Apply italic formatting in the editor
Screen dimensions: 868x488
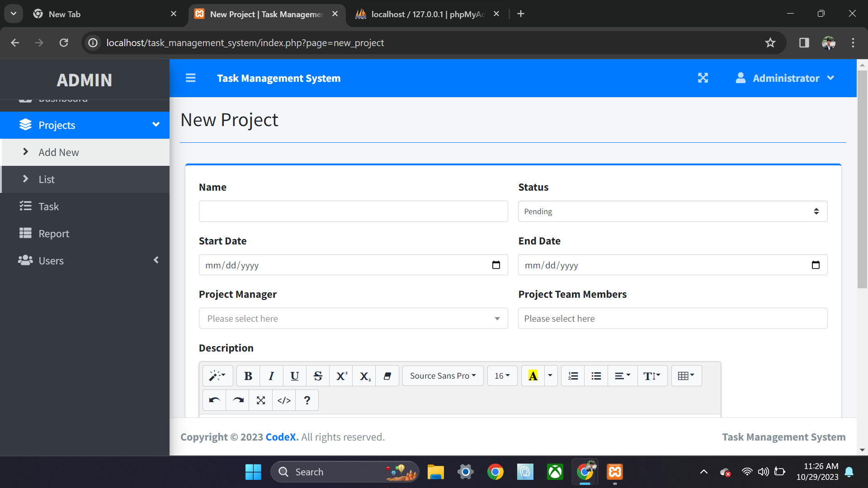coord(271,375)
